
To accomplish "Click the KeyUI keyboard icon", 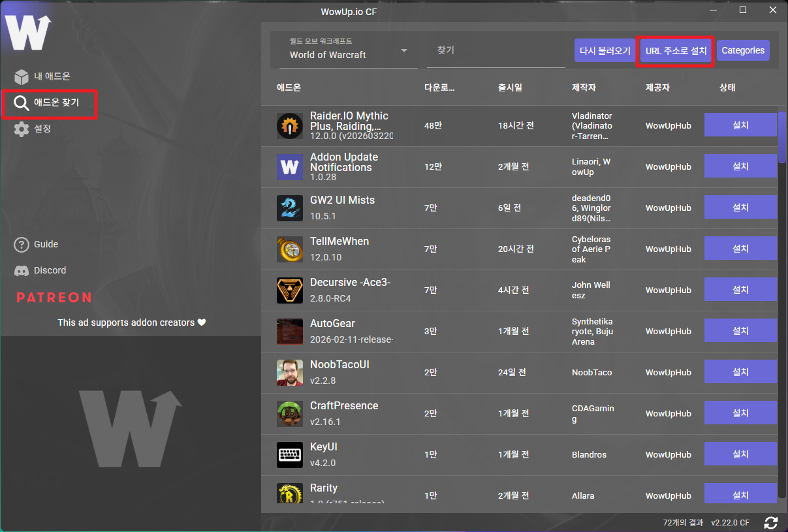I will (x=289, y=454).
